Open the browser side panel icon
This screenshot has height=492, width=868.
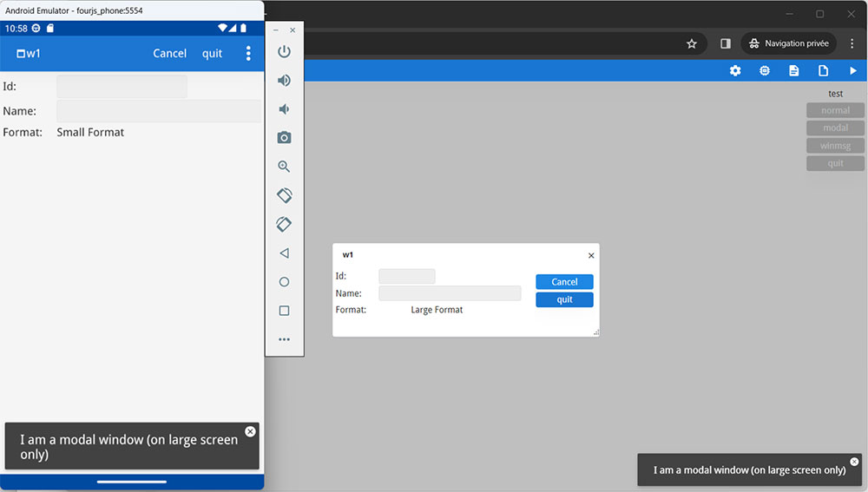click(725, 43)
